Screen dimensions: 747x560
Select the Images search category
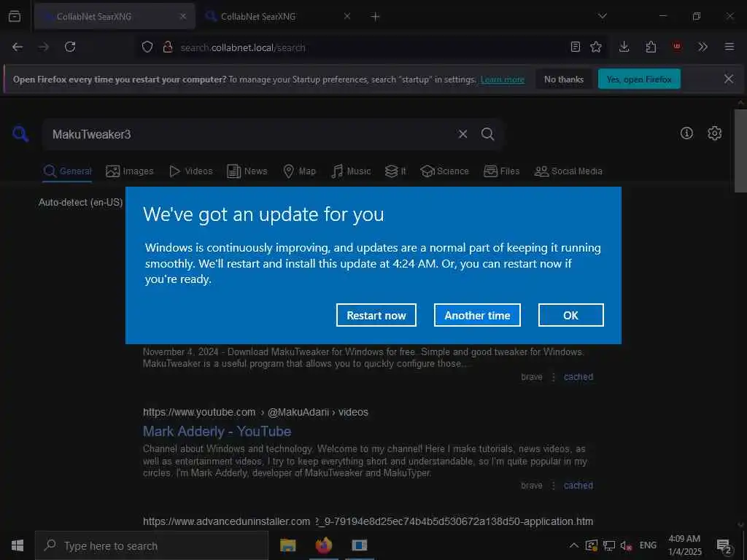(130, 171)
